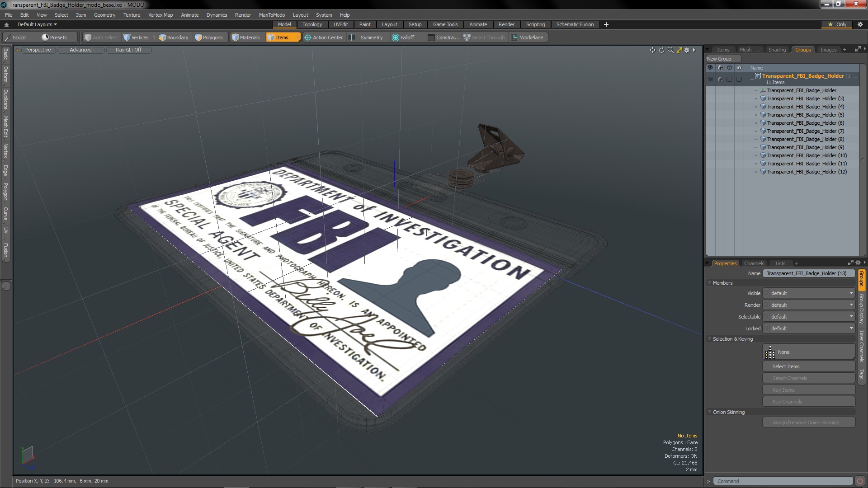Viewport: 868px width, 488px height.
Task: Click the None selection set button
Action: [808, 352]
